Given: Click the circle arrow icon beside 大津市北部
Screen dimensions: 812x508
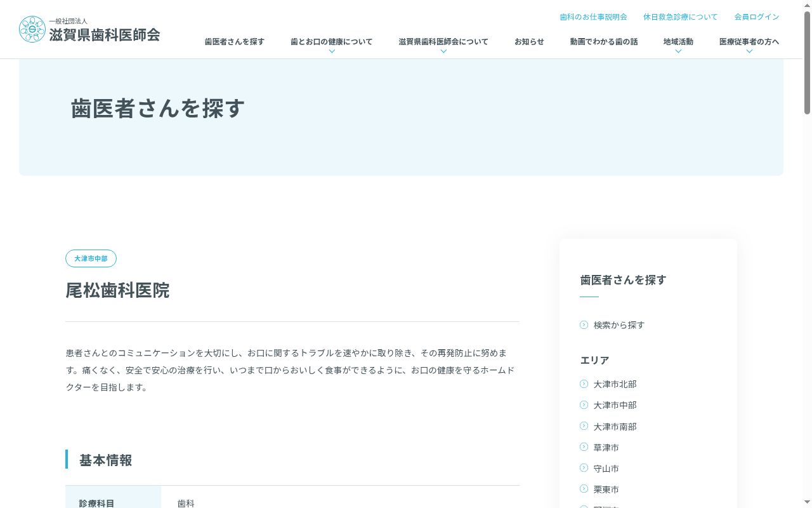Looking at the screenshot, I should coord(584,384).
